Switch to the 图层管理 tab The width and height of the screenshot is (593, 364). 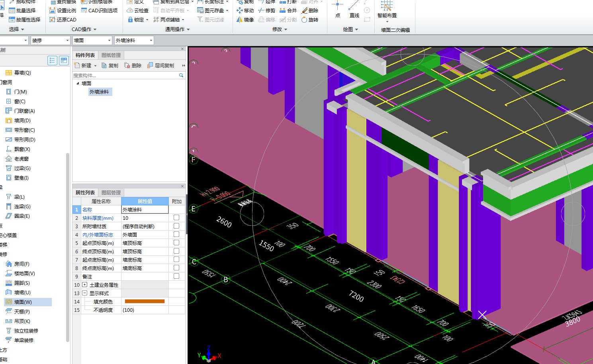point(111,193)
